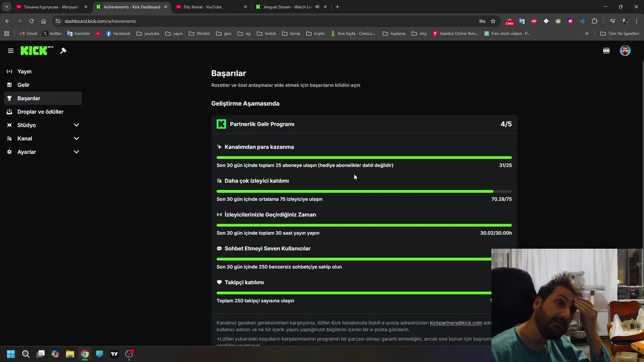Open OBS Studio from the taskbar
Viewport: 644px width, 362px height.
point(129,354)
